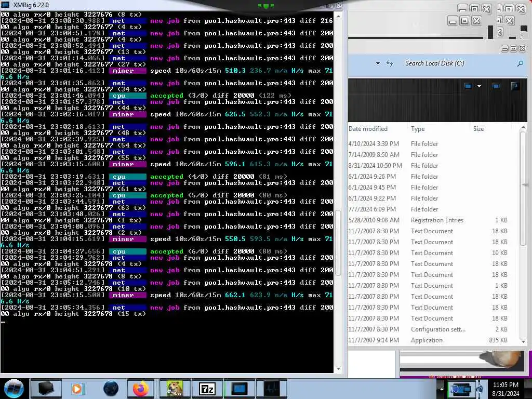The width and height of the screenshot is (532, 399).
Task: Click the 835 KB size cell
Action: [498, 340]
